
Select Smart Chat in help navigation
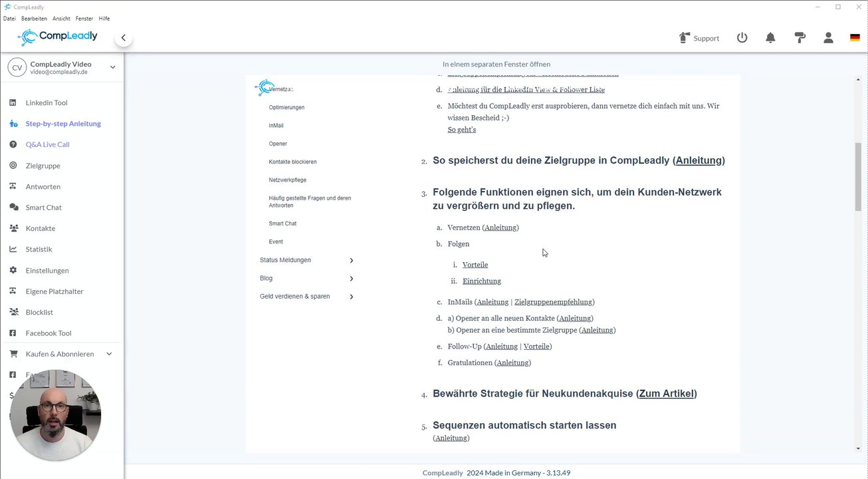[x=282, y=224]
